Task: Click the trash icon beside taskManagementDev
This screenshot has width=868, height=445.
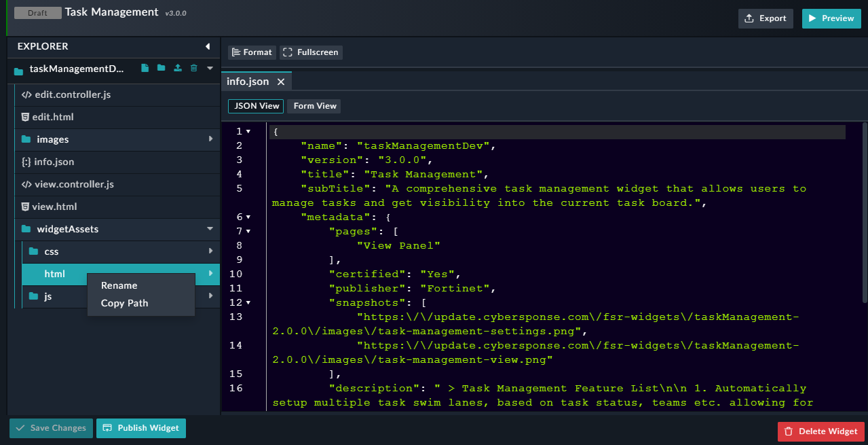Action: (x=193, y=68)
